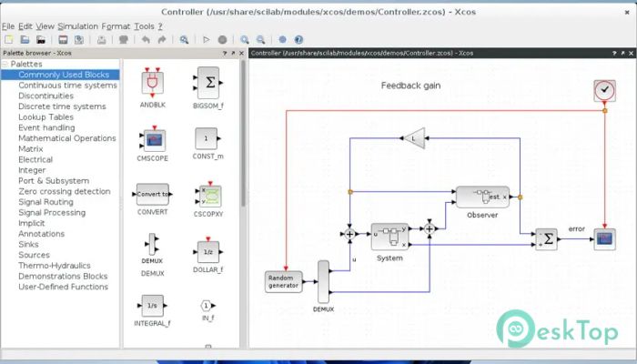Select Lookup Tables palette
The image size is (637, 364).
45,117
